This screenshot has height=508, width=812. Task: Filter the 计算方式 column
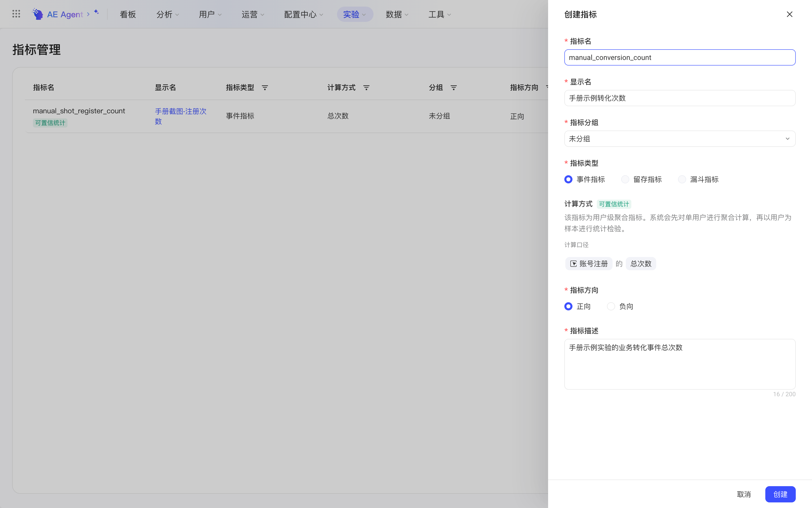366,88
